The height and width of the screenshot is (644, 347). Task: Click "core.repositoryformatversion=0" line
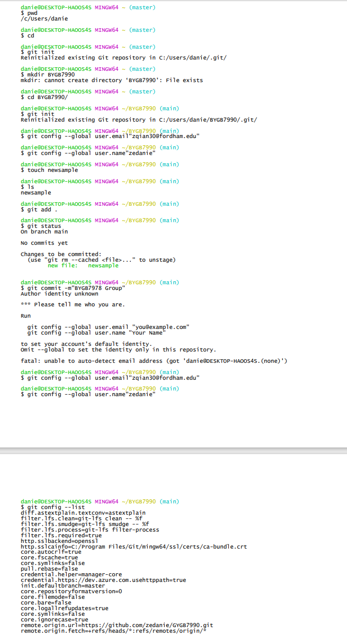pyautogui.click(x=71, y=591)
